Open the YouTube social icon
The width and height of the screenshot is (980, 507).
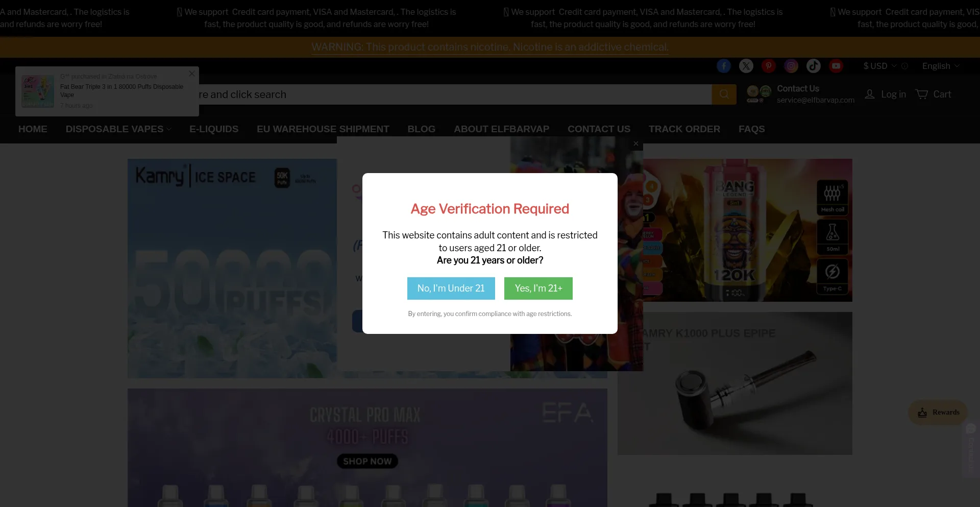pos(836,66)
